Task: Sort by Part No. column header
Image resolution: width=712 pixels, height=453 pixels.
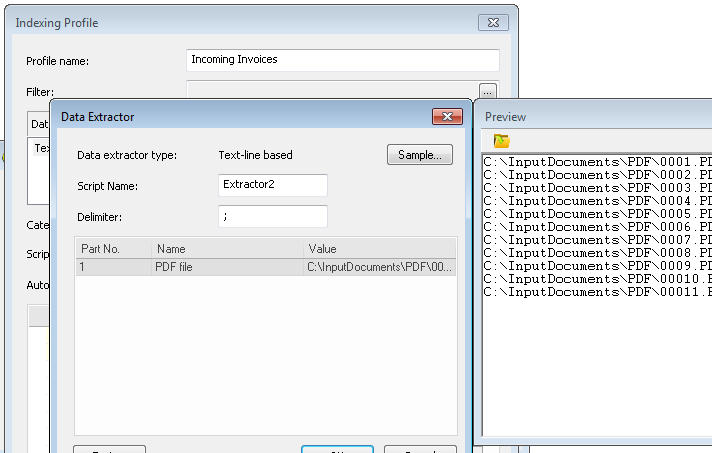Action: (114, 249)
